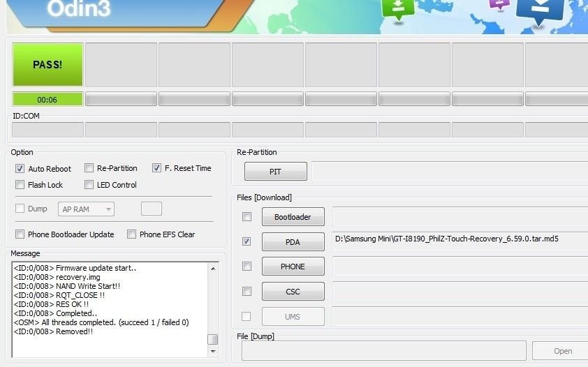Select the 'RQT_CLOSE !!' log line
Image resolution: width=588 pixels, height=367 pixels.
[x=59, y=295]
